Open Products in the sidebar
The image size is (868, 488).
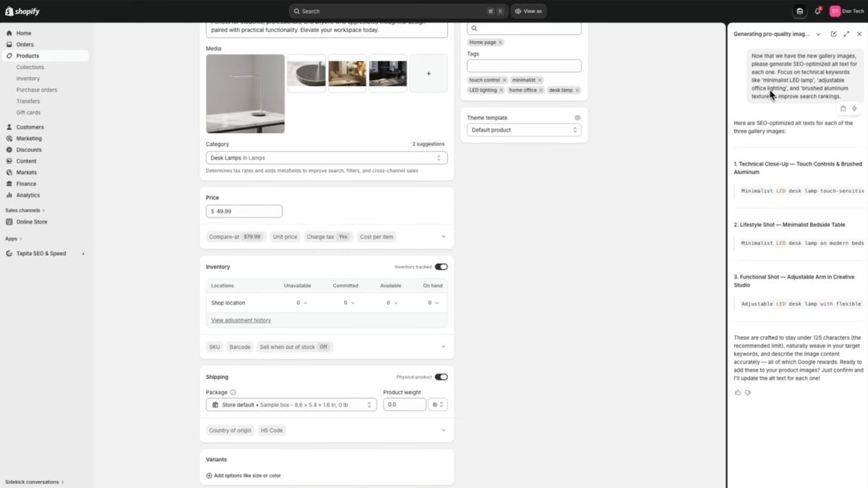[x=27, y=56]
